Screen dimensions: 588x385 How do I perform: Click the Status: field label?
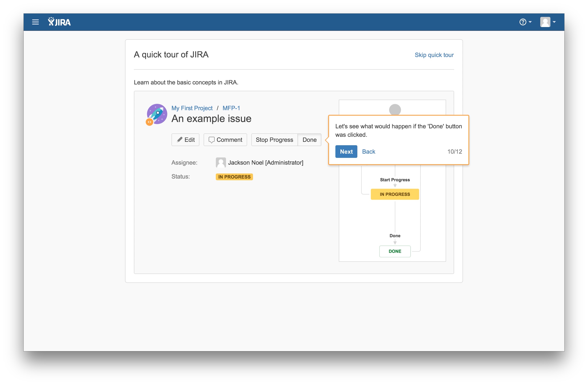pos(180,177)
